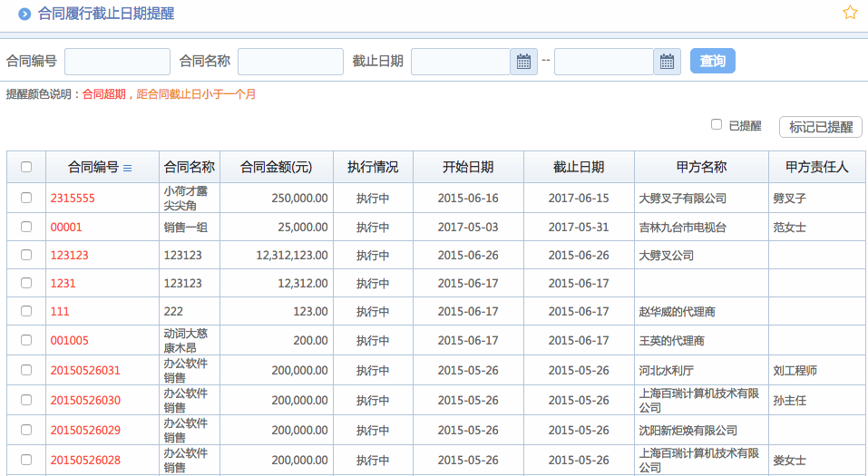Toggle the 已提醒 checkbox
Image resolution: width=868 pixels, height=476 pixels.
point(717,125)
